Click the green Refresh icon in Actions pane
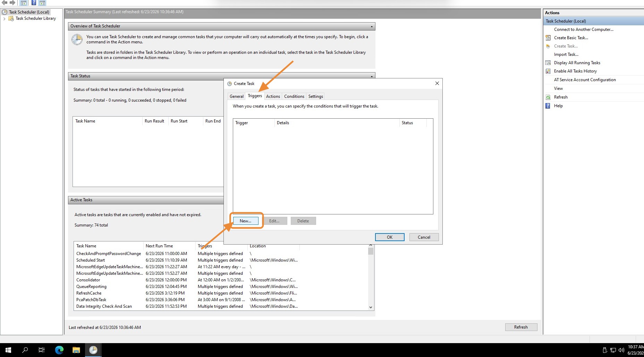 pyautogui.click(x=548, y=97)
